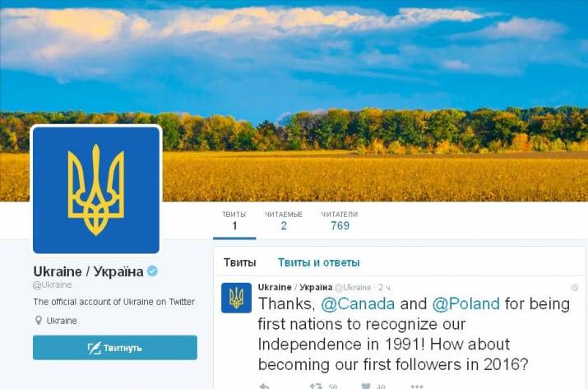Open the Читаемые following count
Viewport: 588px width, 389px height.
tap(284, 220)
